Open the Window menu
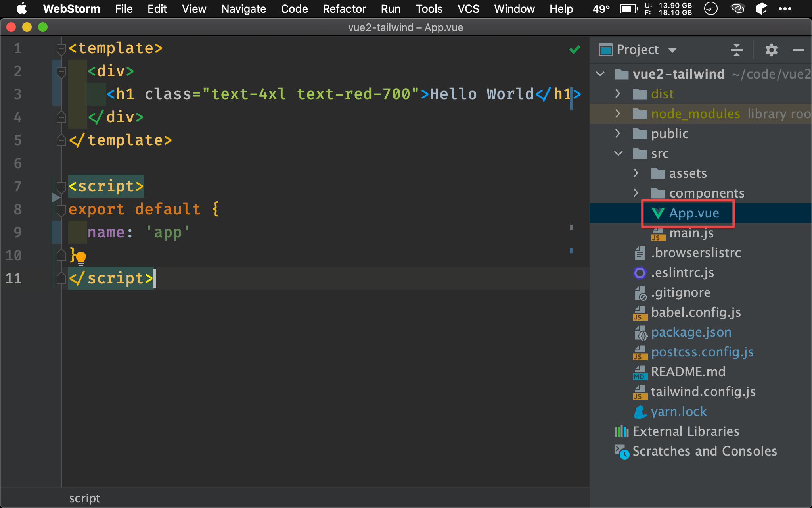 coord(514,8)
